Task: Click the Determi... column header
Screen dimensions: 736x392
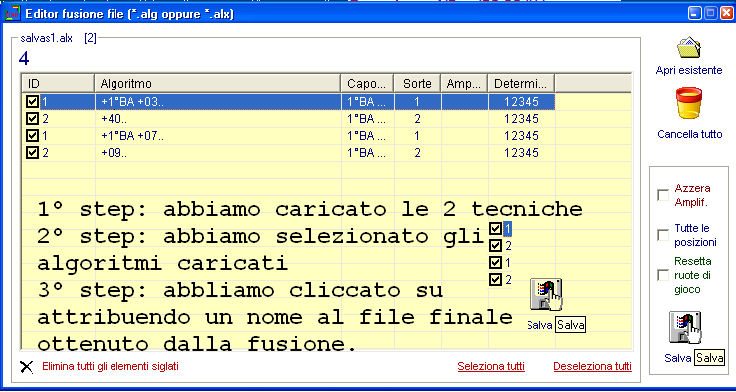Action: (x=521, y=84)
